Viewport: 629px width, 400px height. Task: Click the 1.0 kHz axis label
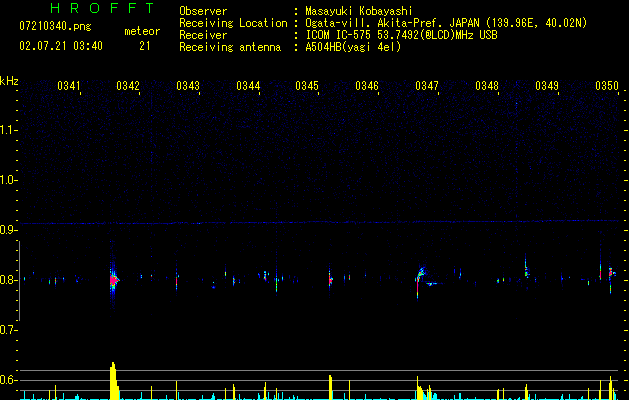tap(8, 180)
